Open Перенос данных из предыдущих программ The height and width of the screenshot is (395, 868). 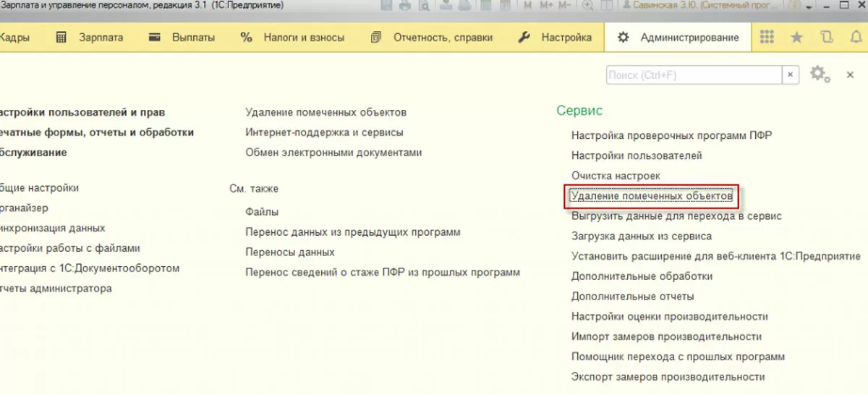coord(352,232)
